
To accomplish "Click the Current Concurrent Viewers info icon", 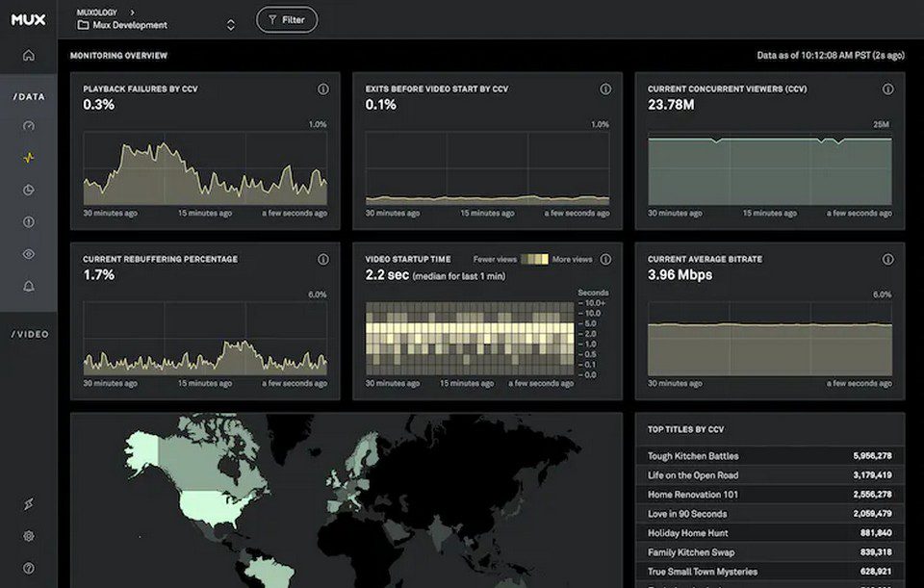I will tap(886, 89).
